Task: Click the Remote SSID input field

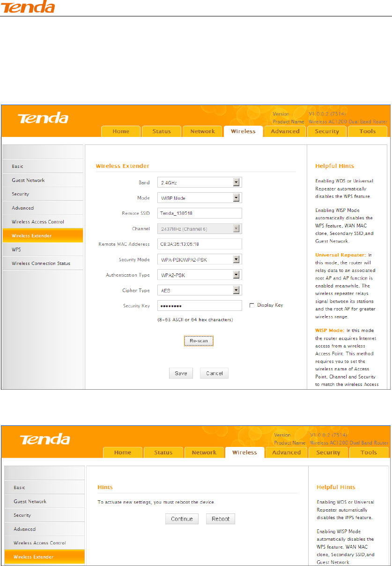Action: click(199, 213)
